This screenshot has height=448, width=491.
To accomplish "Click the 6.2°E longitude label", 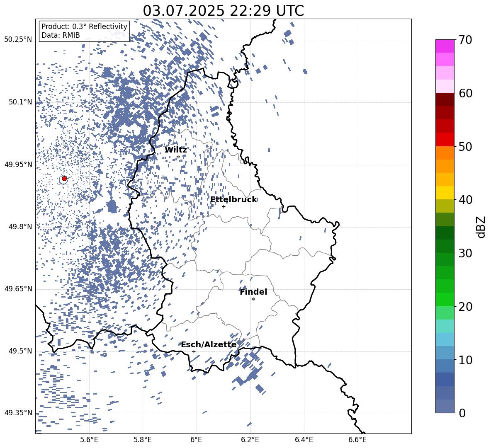I will pyautogui.click(x=250, y=440).
